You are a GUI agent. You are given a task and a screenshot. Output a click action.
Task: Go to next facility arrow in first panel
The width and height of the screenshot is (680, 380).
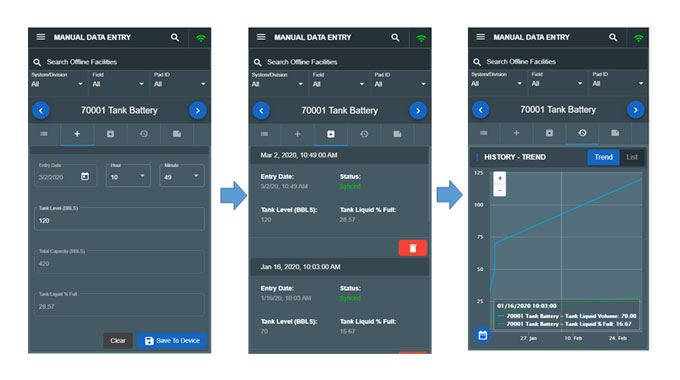point(198,111)
